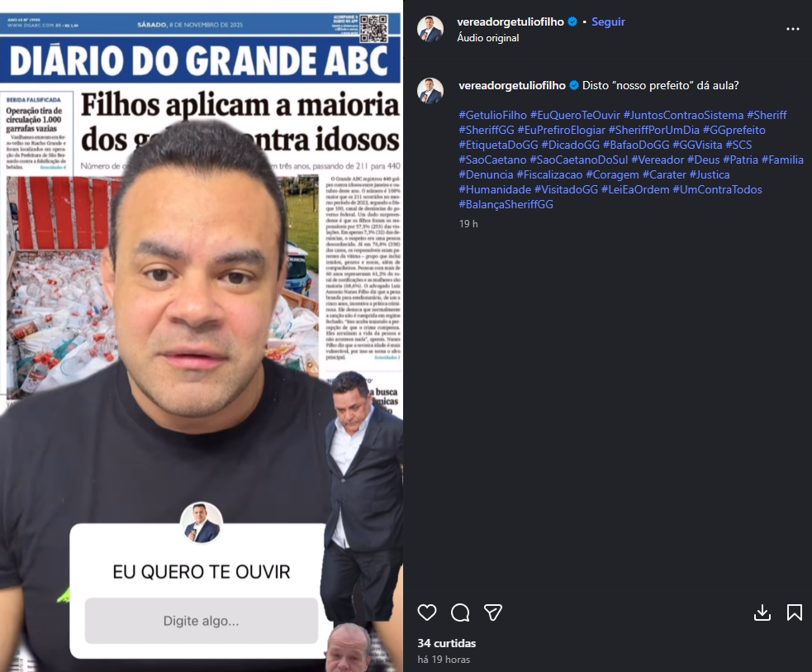
Task: Share the post via the paper plane icon
Action: (x=492, y=612)
